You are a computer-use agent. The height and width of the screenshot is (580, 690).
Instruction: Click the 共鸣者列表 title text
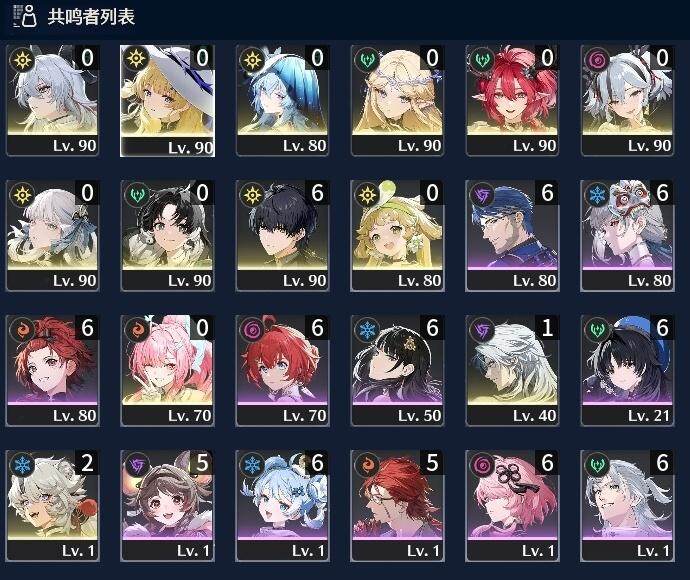coord(91,17)
